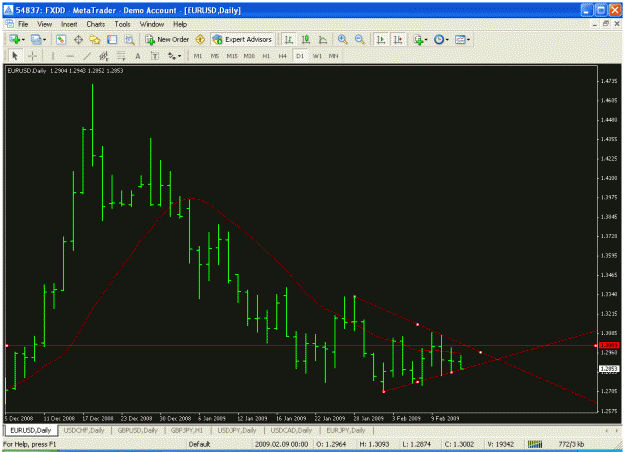Screen dimensions: 625x452
Task: Switch chart to bar chart mode
Action: click(x=289, y=39)
